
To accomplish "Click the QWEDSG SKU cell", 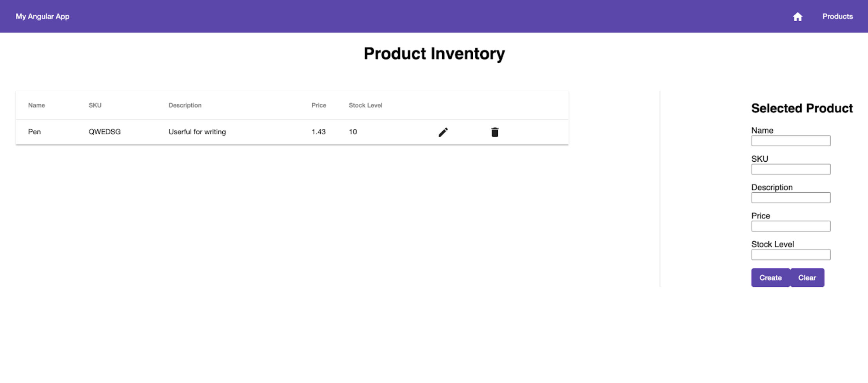I will 105,132.
